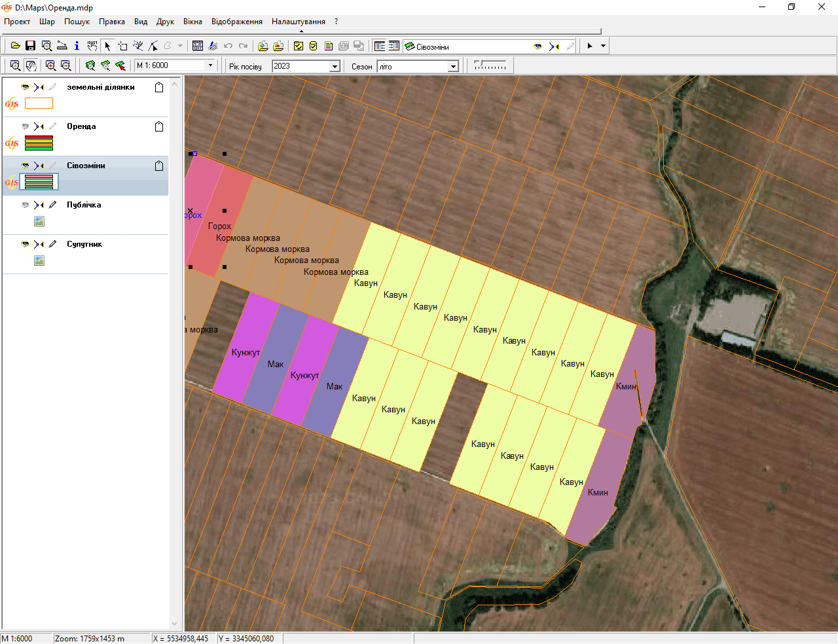Open the attribute table icon in toolbar
The height and width of the screenshot is (644, 838).
(198, 46)
